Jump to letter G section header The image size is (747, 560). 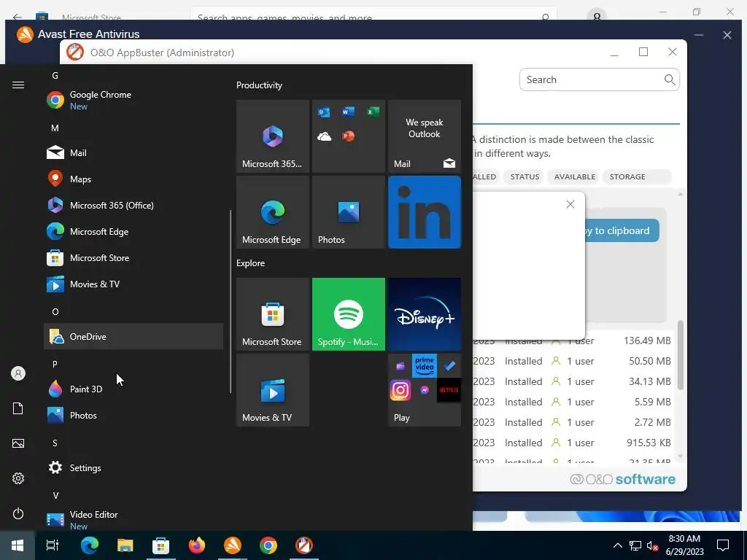[x=55, y=76]
